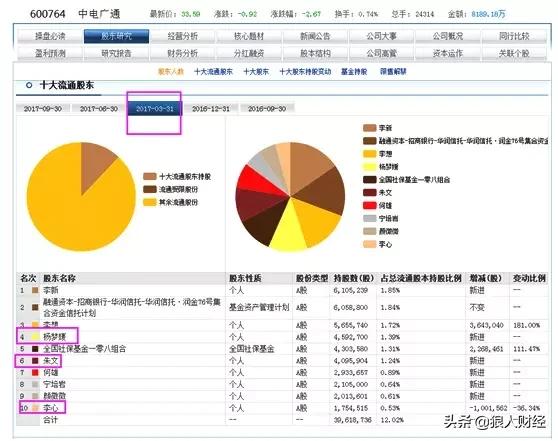Select the 2016-12-31 report date tab

211,109
